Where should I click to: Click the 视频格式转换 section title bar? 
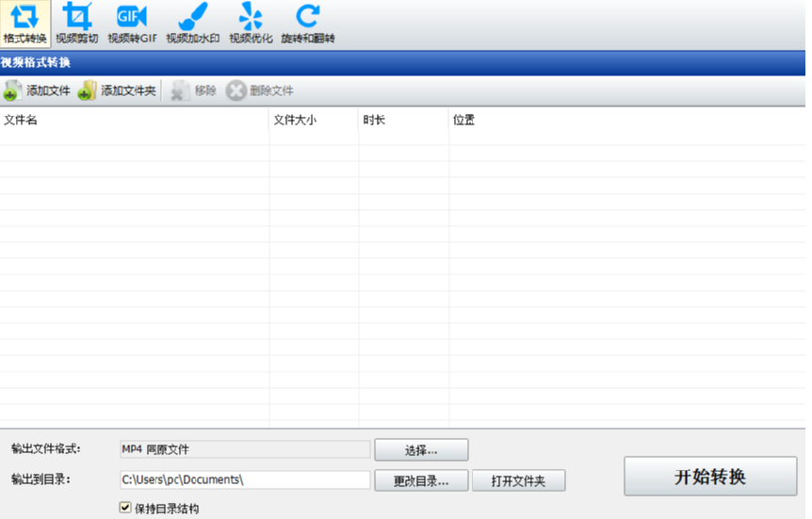402,63
